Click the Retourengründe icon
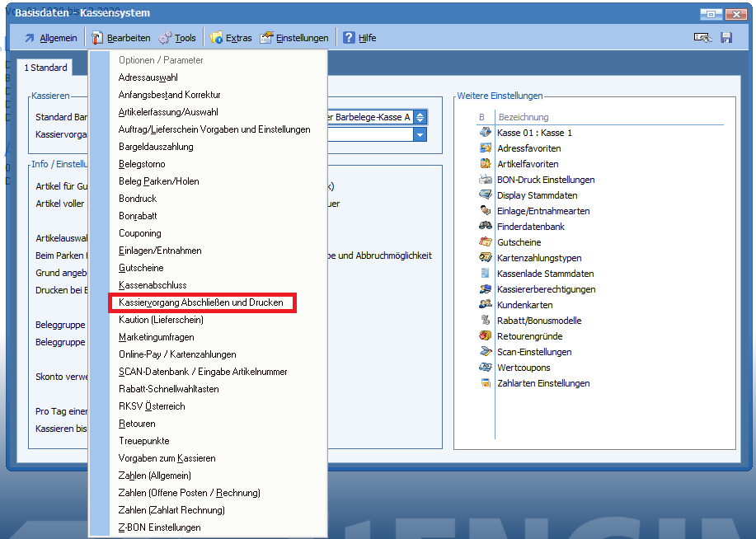Screen dimensions: 756x539 pos(486,336)
